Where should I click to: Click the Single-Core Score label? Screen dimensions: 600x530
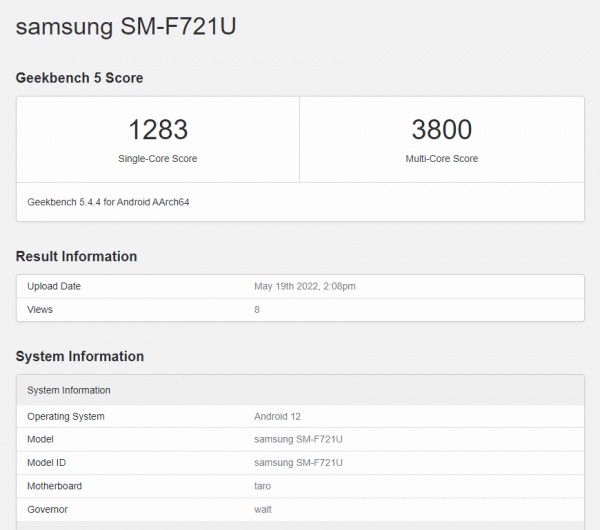[158, 158]
